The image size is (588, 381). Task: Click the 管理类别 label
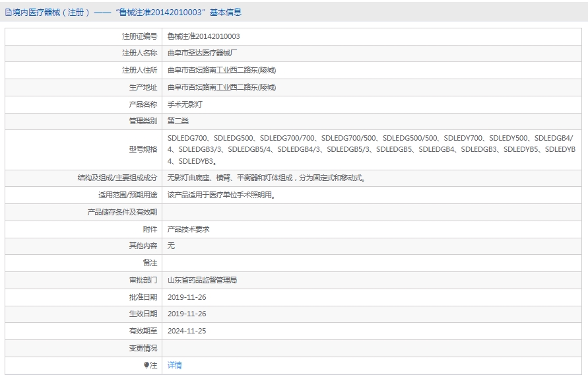(143, 121)
